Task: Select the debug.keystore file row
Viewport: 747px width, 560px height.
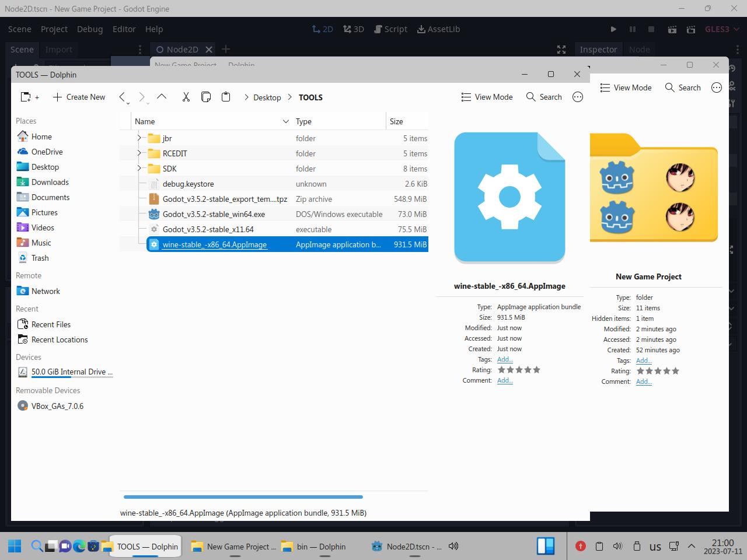Action: click(x=287, y=184)
